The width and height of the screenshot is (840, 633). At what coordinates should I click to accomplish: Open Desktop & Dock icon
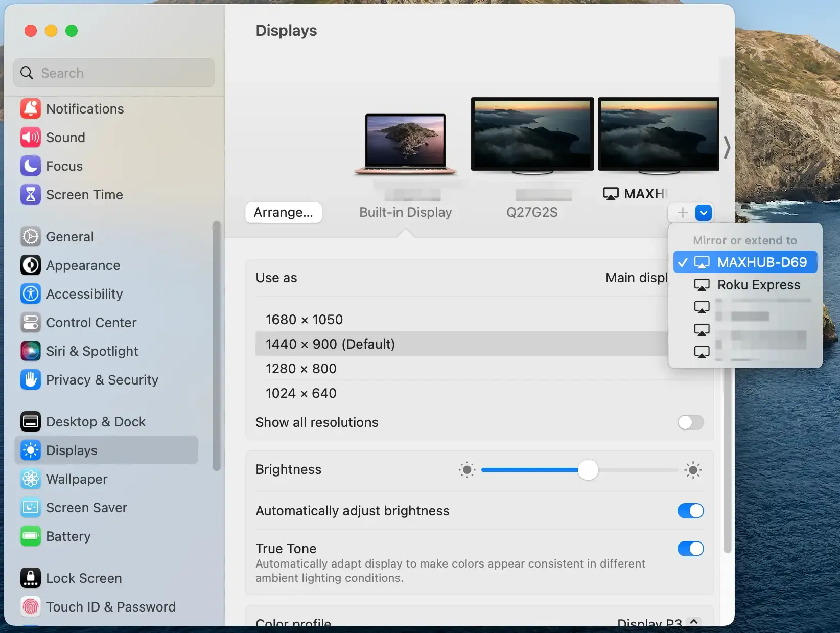[31, 422]
